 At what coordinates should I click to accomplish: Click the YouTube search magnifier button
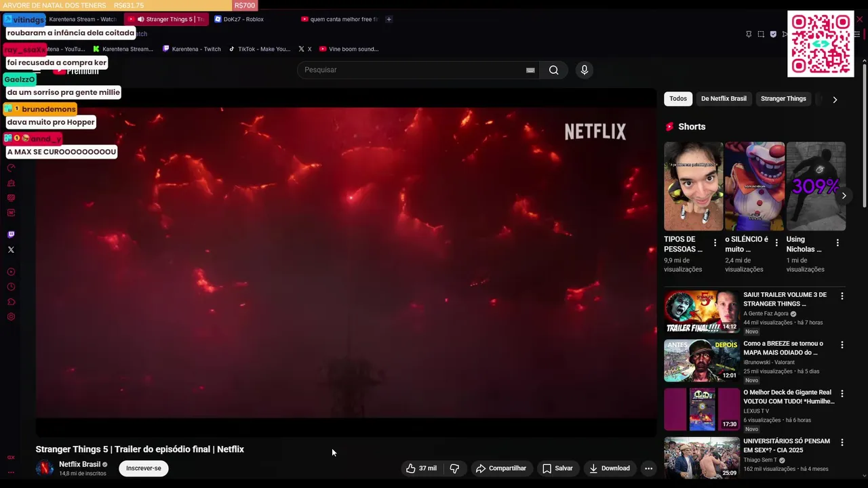[553, 70]
